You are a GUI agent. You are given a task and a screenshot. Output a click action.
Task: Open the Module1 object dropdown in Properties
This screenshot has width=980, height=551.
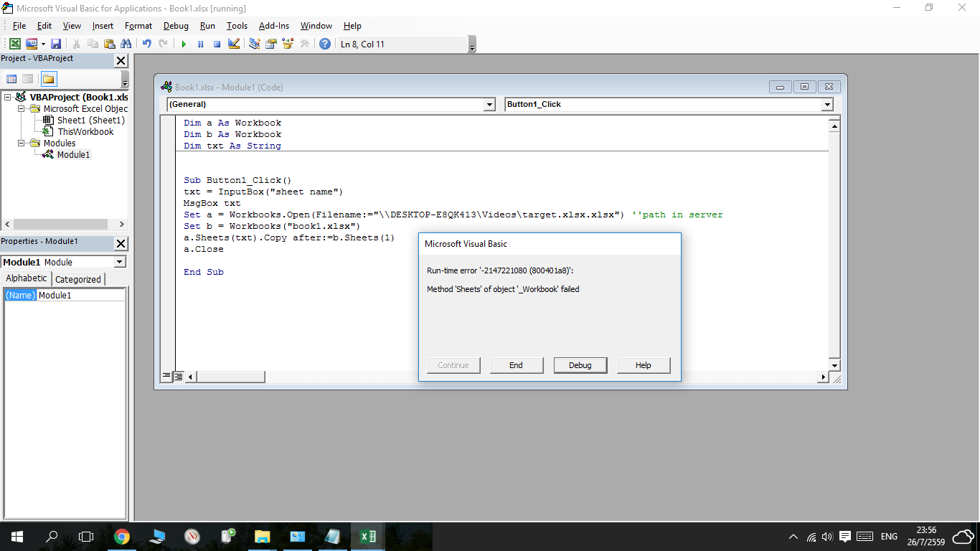click(120, 263)
